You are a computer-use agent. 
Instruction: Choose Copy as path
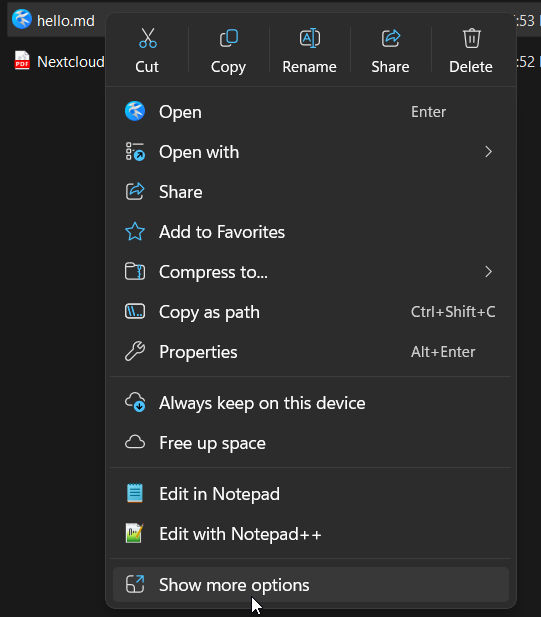click(311, 312)
